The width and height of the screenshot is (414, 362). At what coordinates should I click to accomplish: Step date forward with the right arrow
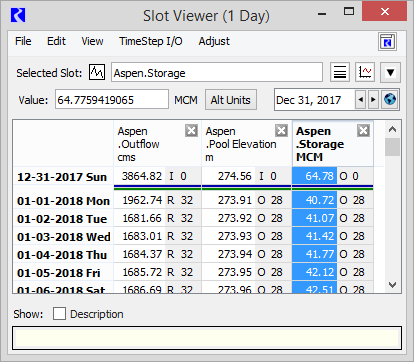tap(373, 99)
